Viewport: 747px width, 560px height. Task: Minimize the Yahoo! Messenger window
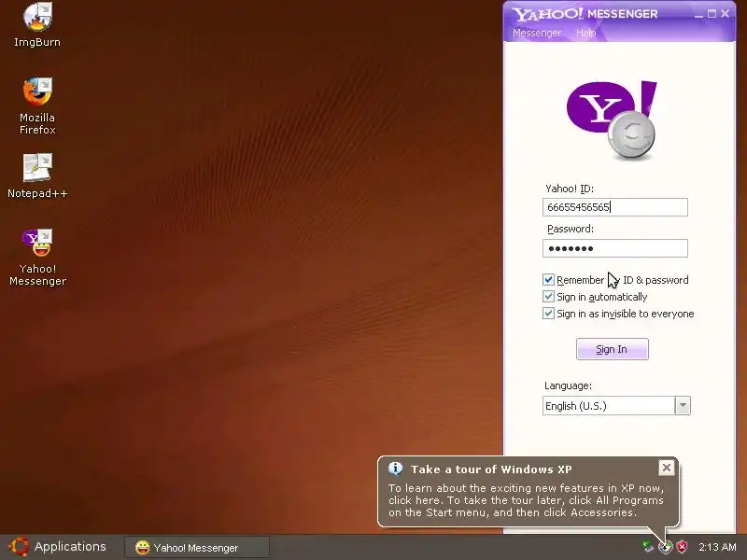[698, 14]
